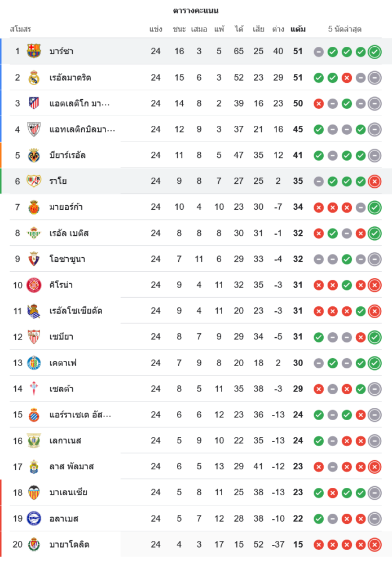Click the Real Madrid crest icon

34,77
